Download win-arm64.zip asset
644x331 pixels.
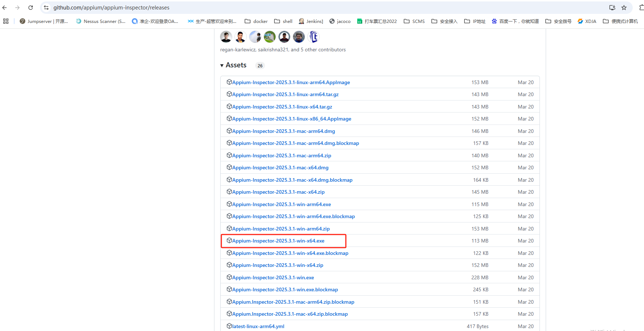coord(281,229)
